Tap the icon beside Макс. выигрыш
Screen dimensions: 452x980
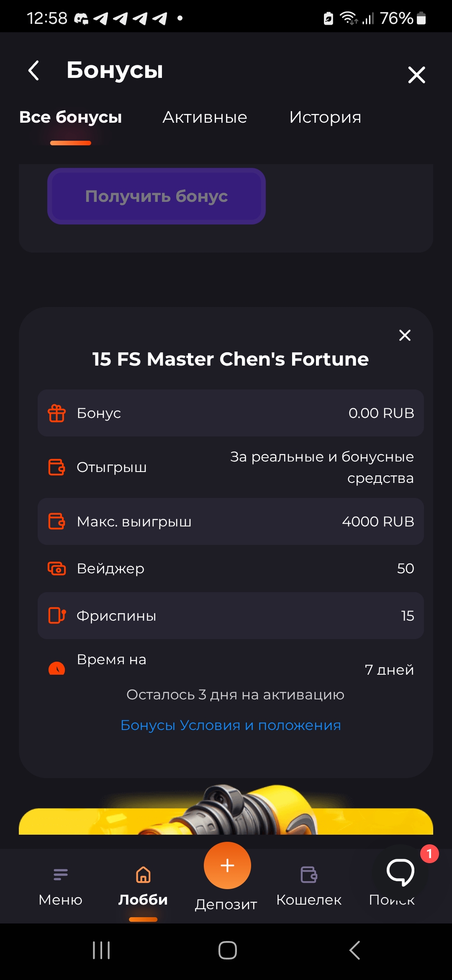[56, 521]
